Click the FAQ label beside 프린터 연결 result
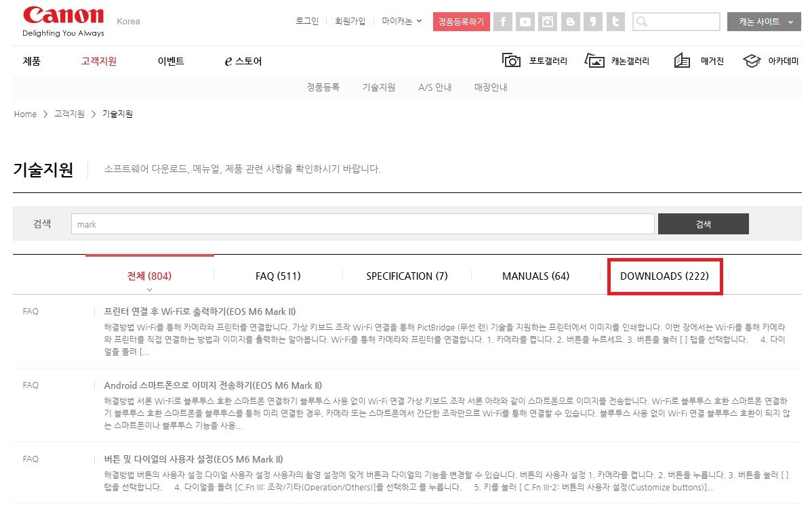The width and height of the screenshot is (812, 508). pos(31,312)
